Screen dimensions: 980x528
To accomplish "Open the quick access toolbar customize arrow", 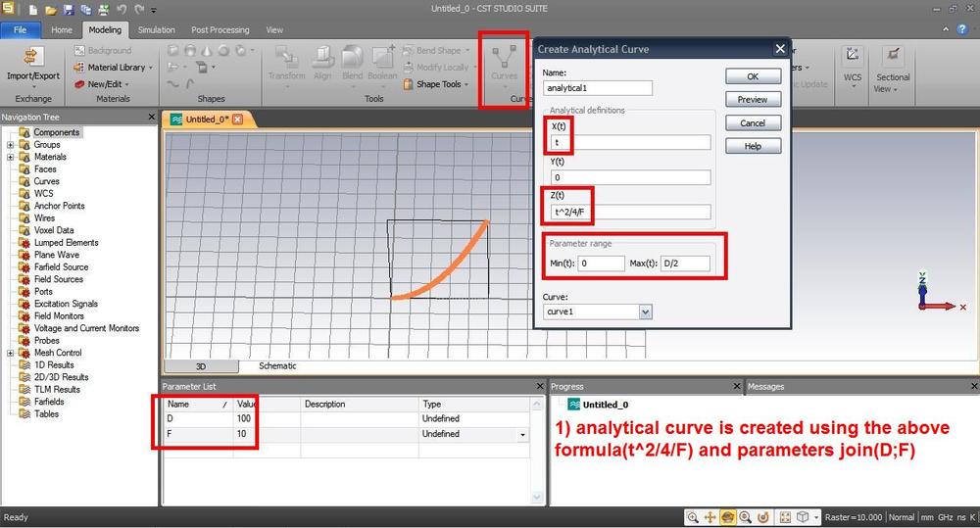I will (154, 10).
